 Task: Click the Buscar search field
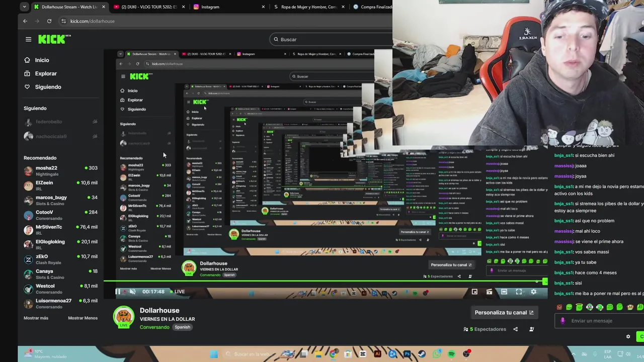(x=331, y=39)
